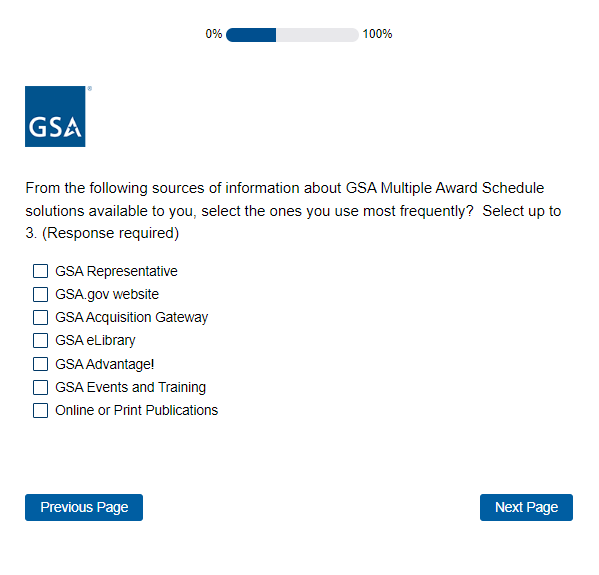Click the 'GSA.gov website' label text
Screen dimensions: 599x575
pyautogui.click(x=107, y=295)
